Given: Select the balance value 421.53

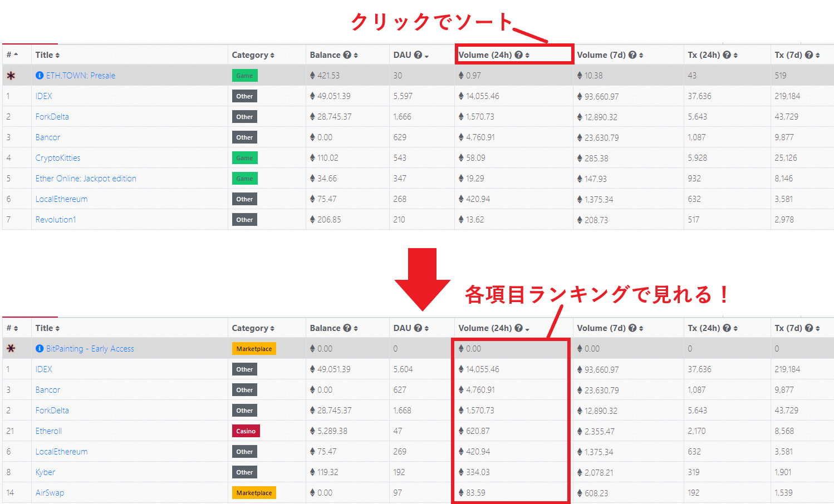Looking at the screenshot, I should point(328,76).
